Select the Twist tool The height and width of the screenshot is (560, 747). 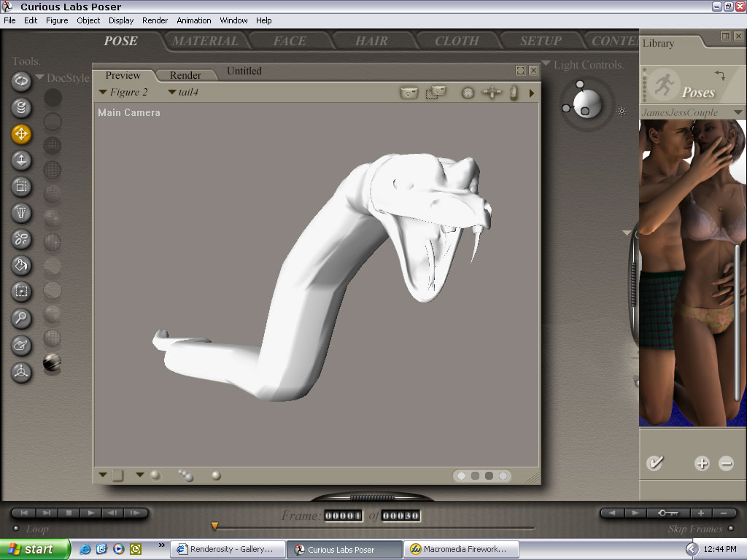tap(21, 108)
